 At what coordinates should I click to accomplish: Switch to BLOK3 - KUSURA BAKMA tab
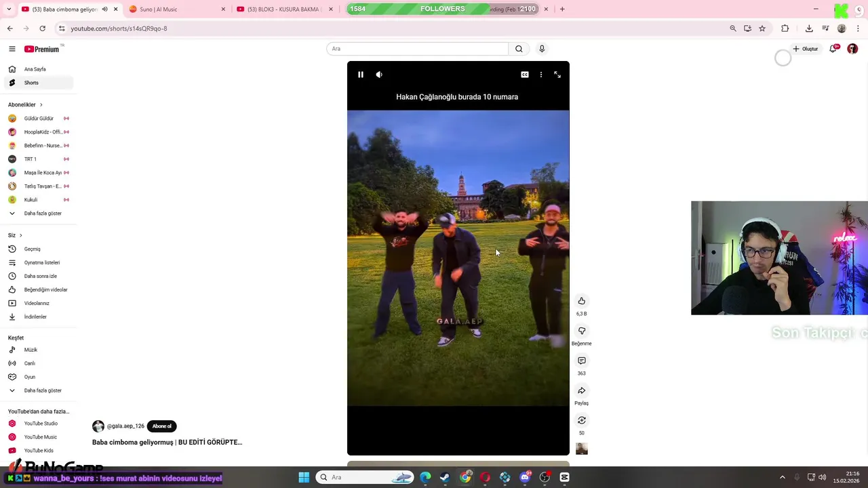pyautogui.click(x=283, y=9)
